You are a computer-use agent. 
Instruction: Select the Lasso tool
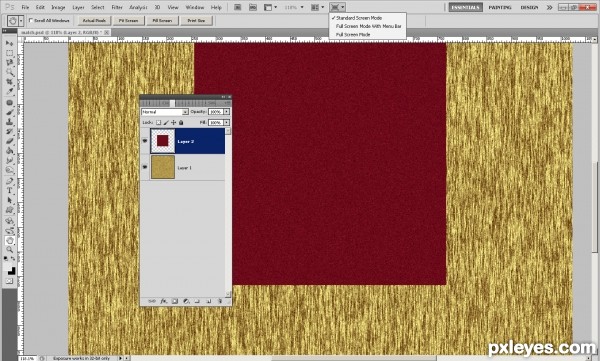point(10,62)
